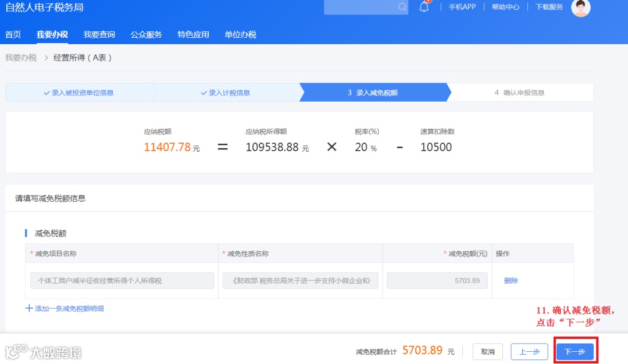
Task: Go to step 录入被投资单位信息
Action: (x=78, y=92)
